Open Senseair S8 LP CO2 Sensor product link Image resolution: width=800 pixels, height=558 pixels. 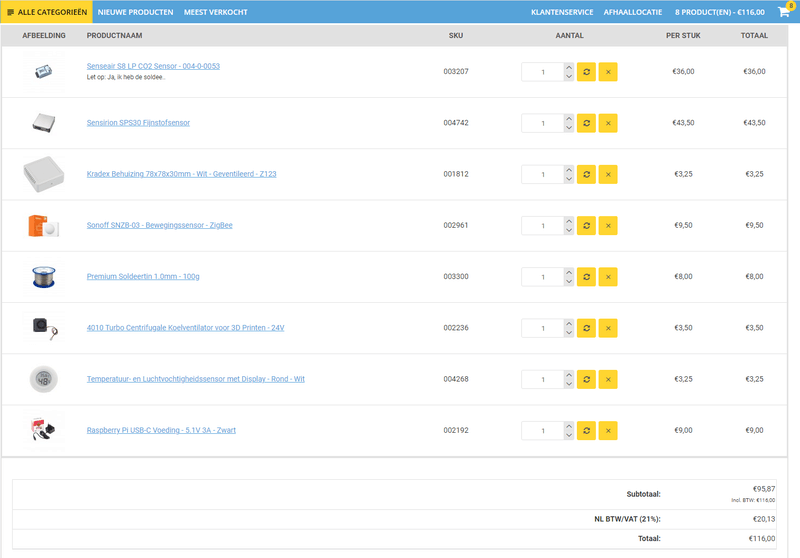153,66
